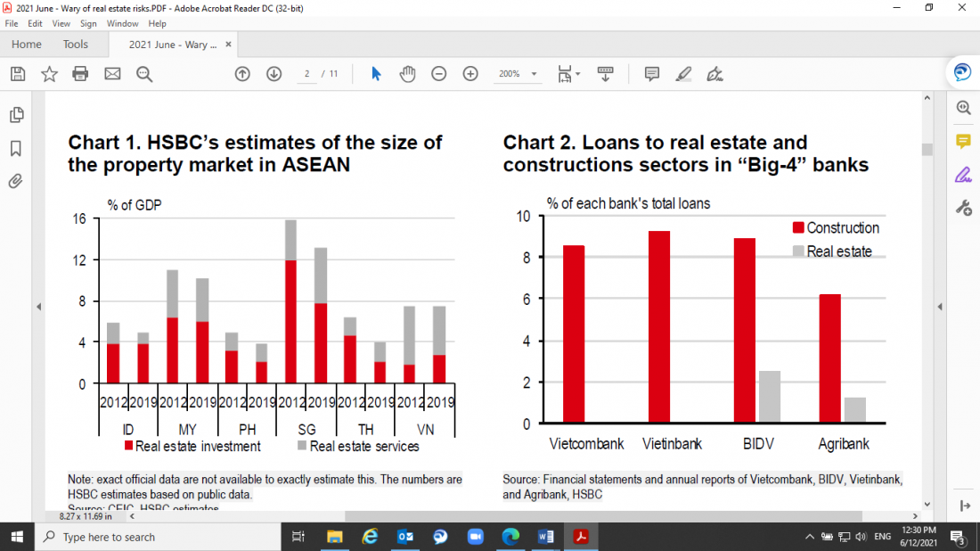The image size is (980, 551).
Task: Add a comment sticky note icon
Action: (651, 74)
